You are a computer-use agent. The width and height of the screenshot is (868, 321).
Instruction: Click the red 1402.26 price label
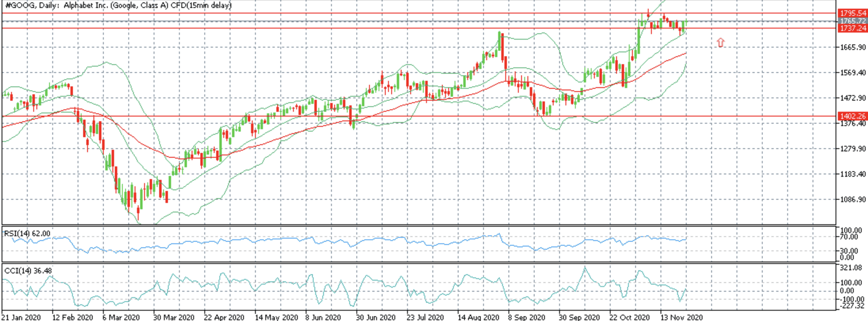853,116
